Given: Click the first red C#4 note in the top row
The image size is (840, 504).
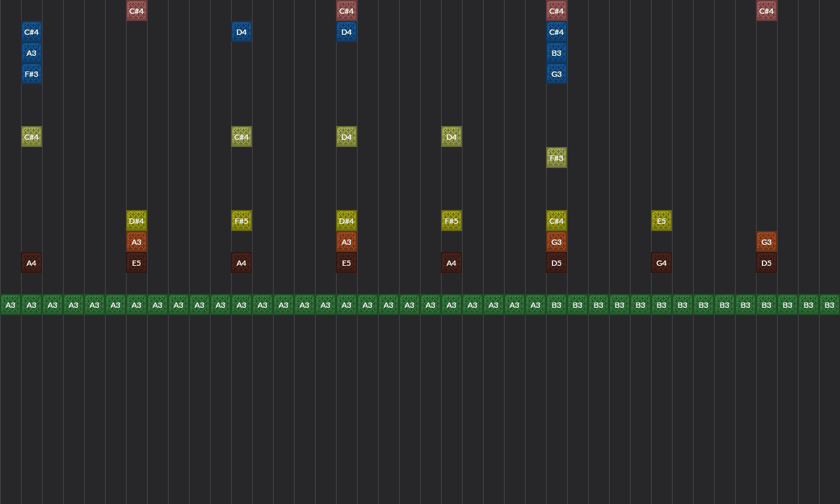Looking at the screenshot, I should coord(136,10).
